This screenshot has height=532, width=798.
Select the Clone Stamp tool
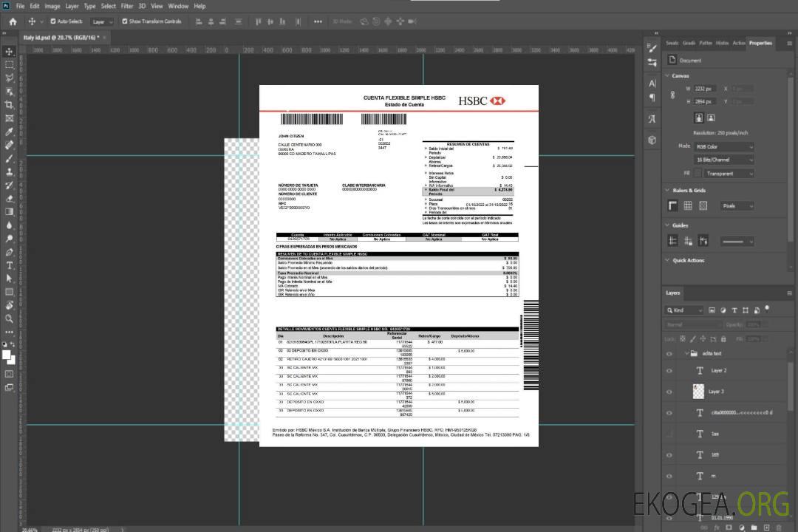coord(9,171)
